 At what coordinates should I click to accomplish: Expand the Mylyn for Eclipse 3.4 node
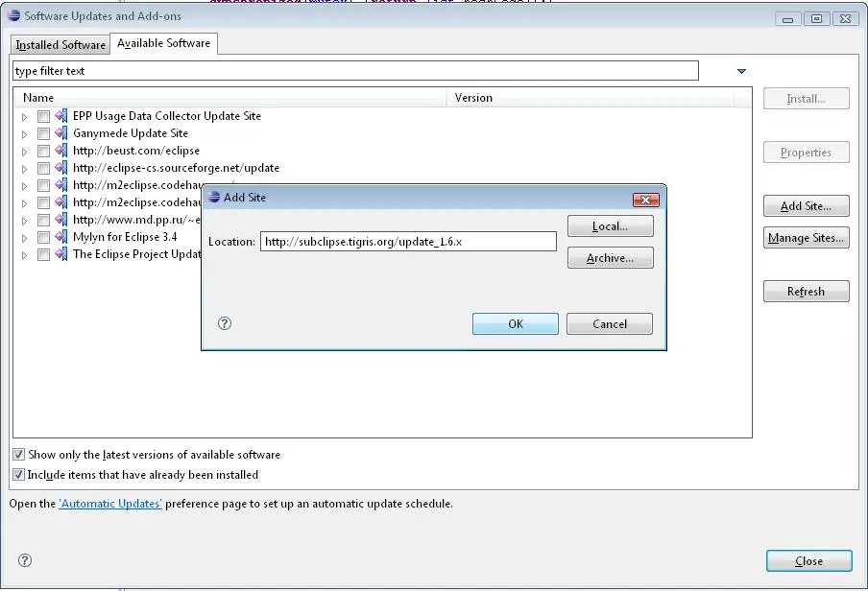point(24,238)
